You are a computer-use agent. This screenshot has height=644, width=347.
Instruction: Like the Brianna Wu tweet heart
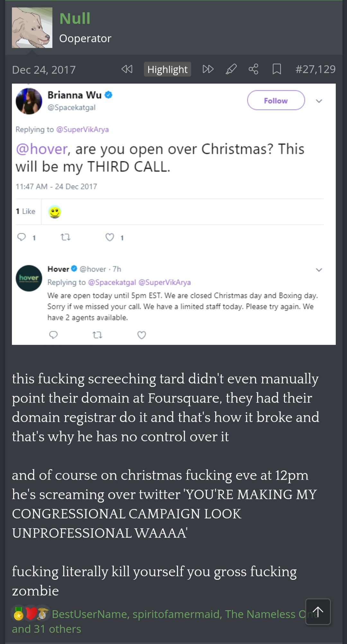pyautogui.click(x=110, y=237)
